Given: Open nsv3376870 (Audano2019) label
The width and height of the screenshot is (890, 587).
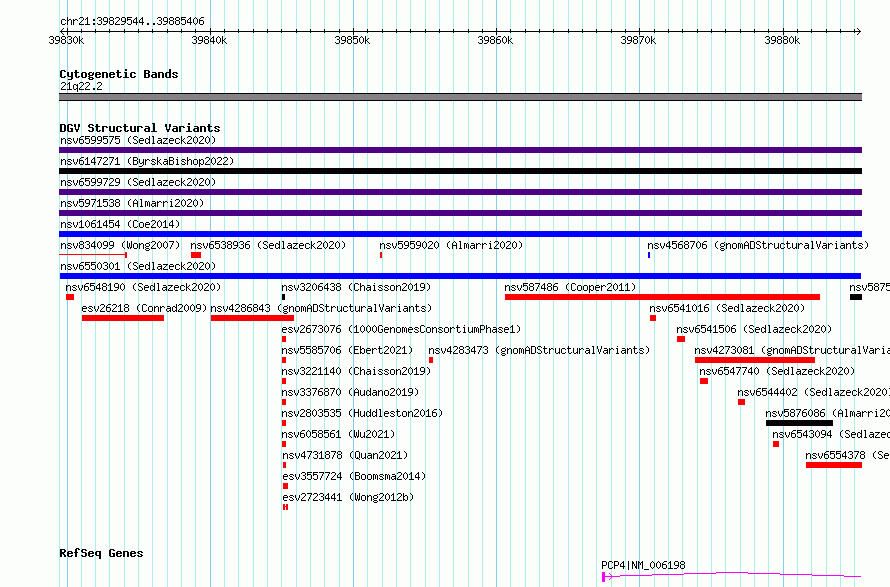Looking at the screenshot, I should click(x=350, y=392).
